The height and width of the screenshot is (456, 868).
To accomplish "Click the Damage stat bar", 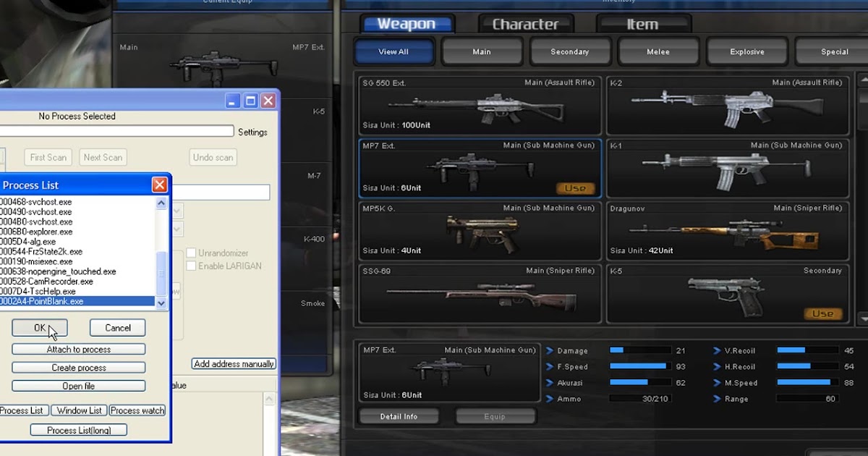I will tap(641, 350).
